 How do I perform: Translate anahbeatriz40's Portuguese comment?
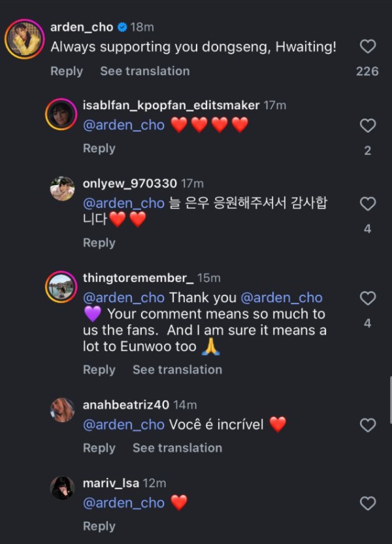pos(177,448)
